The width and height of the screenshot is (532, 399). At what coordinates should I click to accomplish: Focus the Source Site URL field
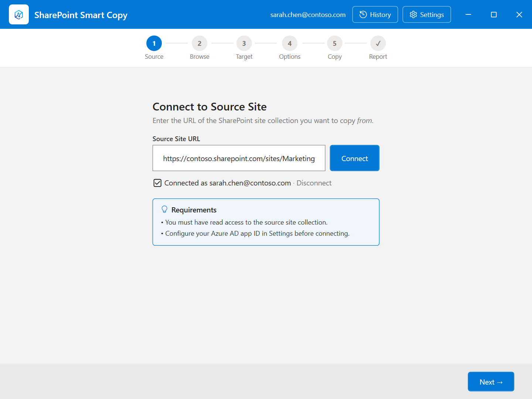(x=239, y=158)
